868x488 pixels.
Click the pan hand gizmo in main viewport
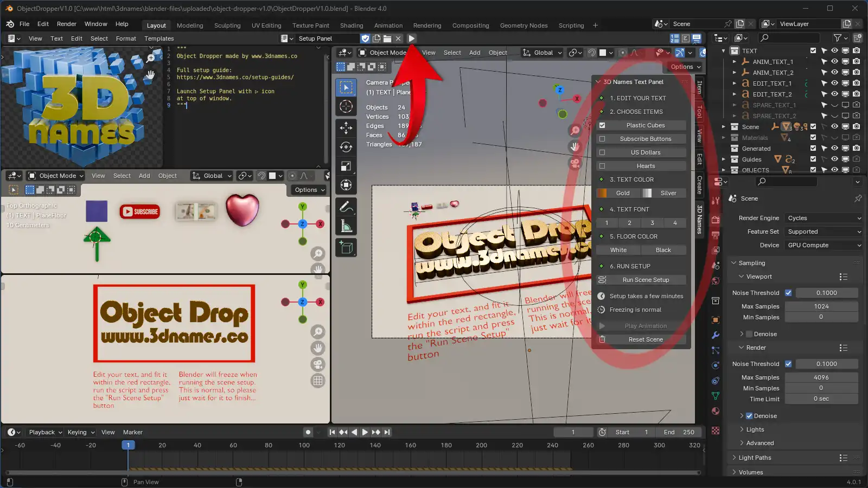point(575,146)
